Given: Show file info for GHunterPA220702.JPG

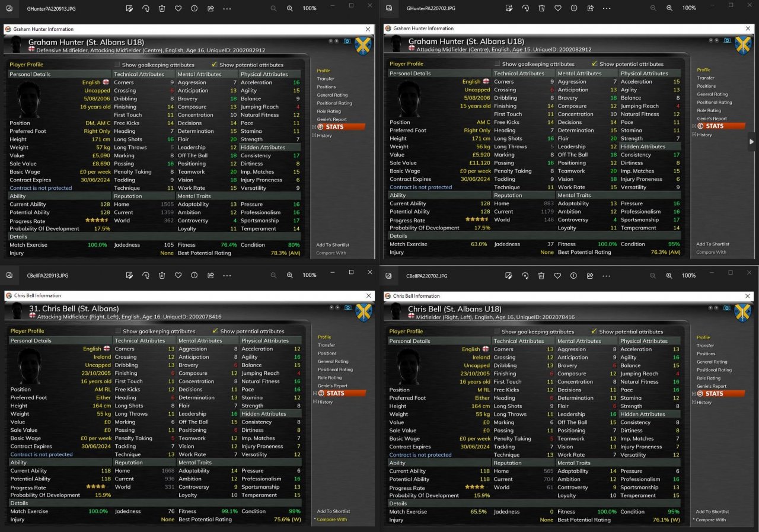Looking at the screenshot, I should pos(574,8).
